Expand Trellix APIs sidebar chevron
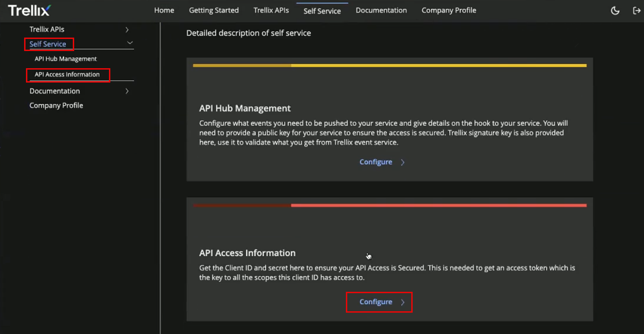Image resolution: width=644 pixels, height=334 pixels. 127,30
